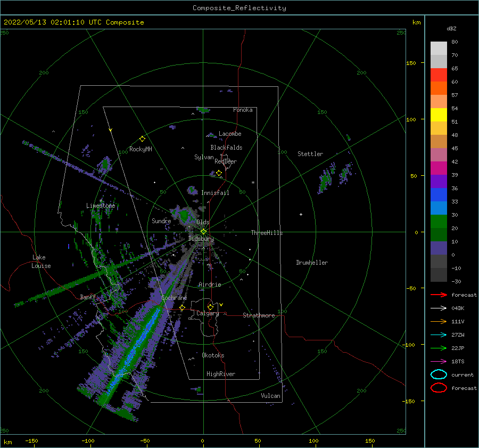The height and width of the screenshot is (448, 479).
Task: Click the Composite_Reflectivity title text
Action: click(239, 8)
